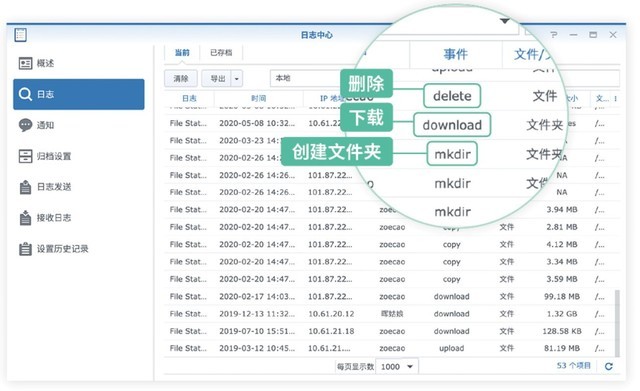Click the help question mark icon
The width and height of the screenshot is (640, 391).
pyautogui.click(x=553, y=35)
